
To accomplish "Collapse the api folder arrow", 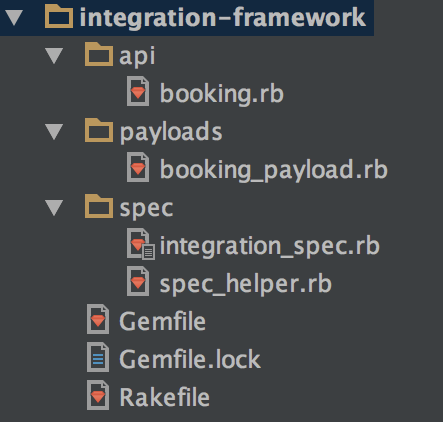I will click(54, 56).
